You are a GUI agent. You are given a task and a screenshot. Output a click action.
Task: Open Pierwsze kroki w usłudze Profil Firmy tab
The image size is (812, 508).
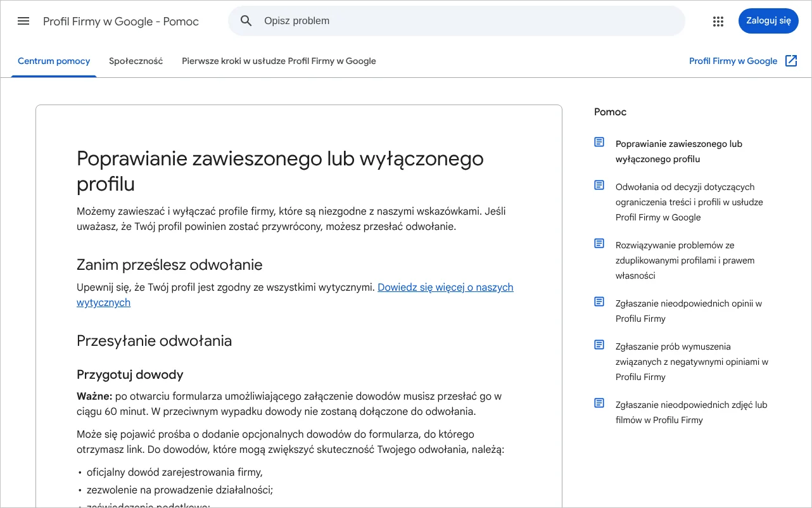point(279,61)
